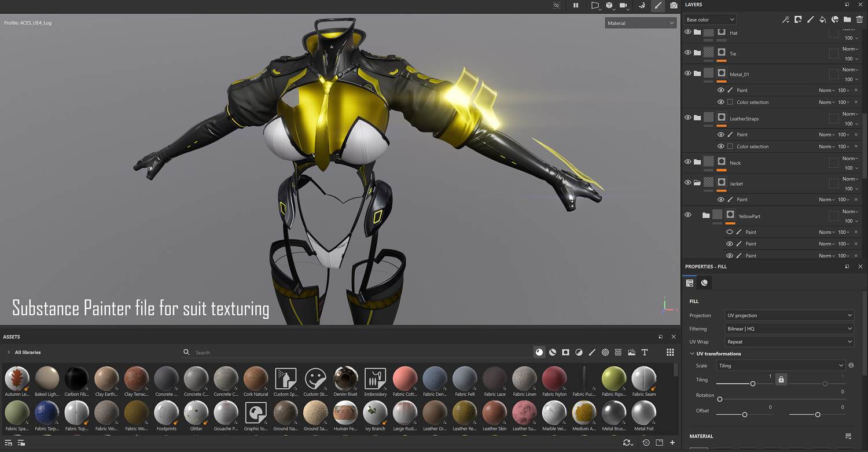Open the fill settings tab in Properties
This screenshot has width=868, height=452.
(x=689, y=283)
